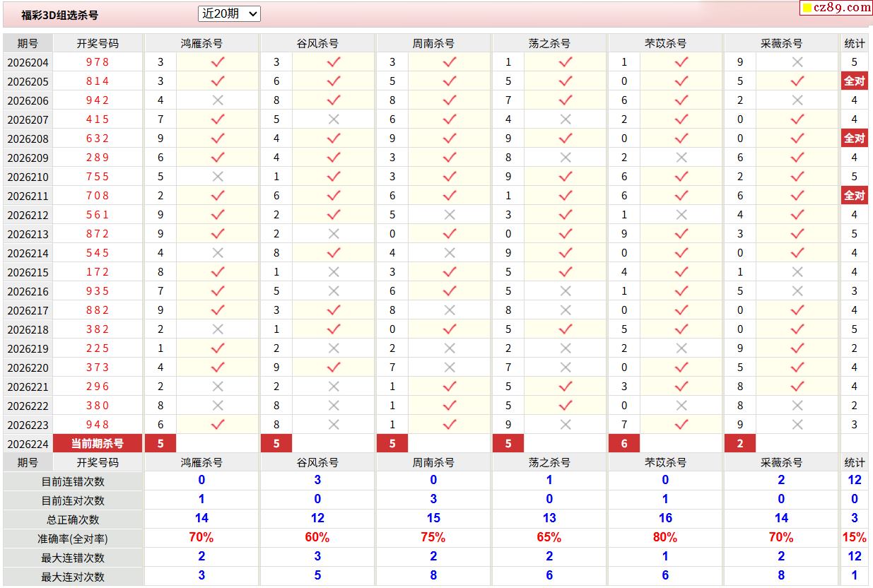Click the 全对 badge in row 2026208
The width and height of the screenshot is (873, 588).
click(x=855, y=138)
